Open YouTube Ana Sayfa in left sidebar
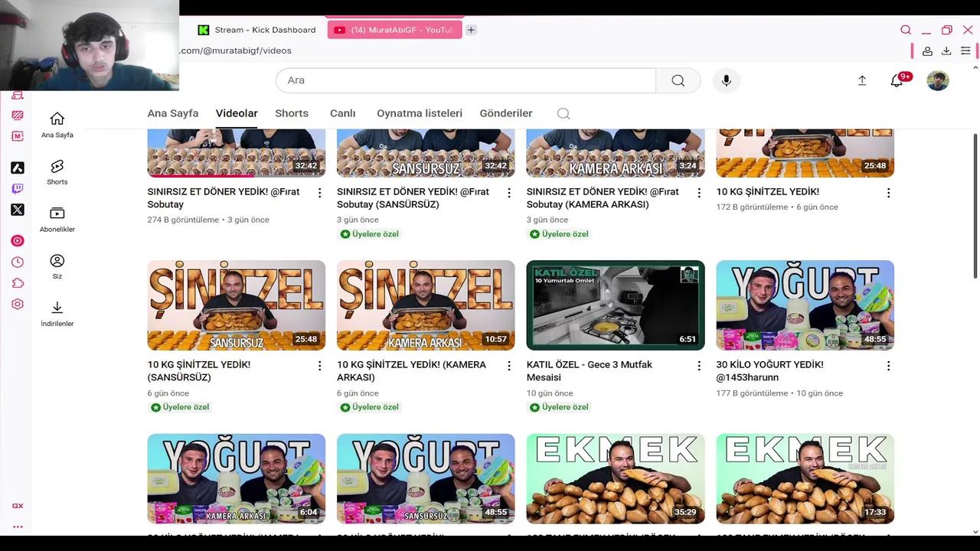 pyautogui.click(x=57, y=125)
